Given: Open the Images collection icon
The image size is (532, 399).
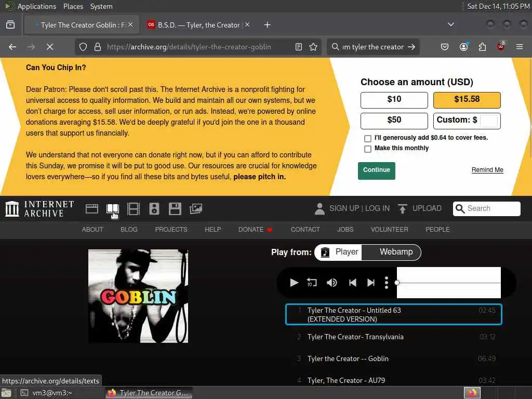Looking at the screenshot, I should click(196, 209).
